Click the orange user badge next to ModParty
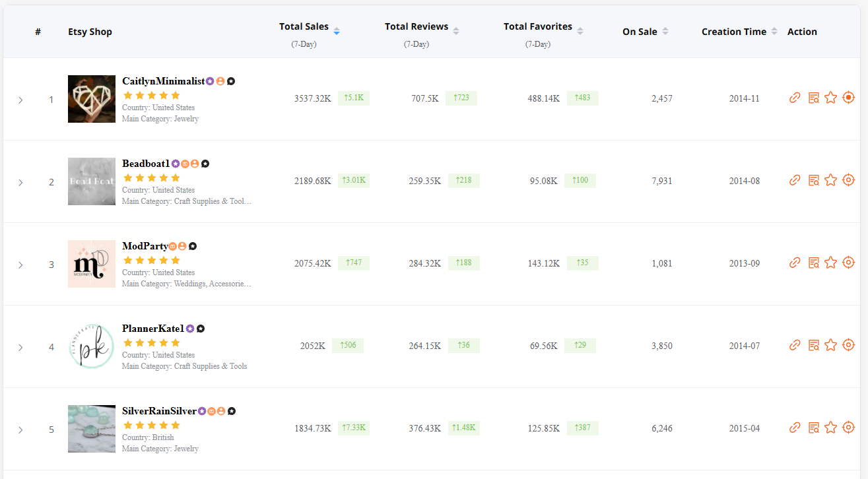 coord(181,245)
